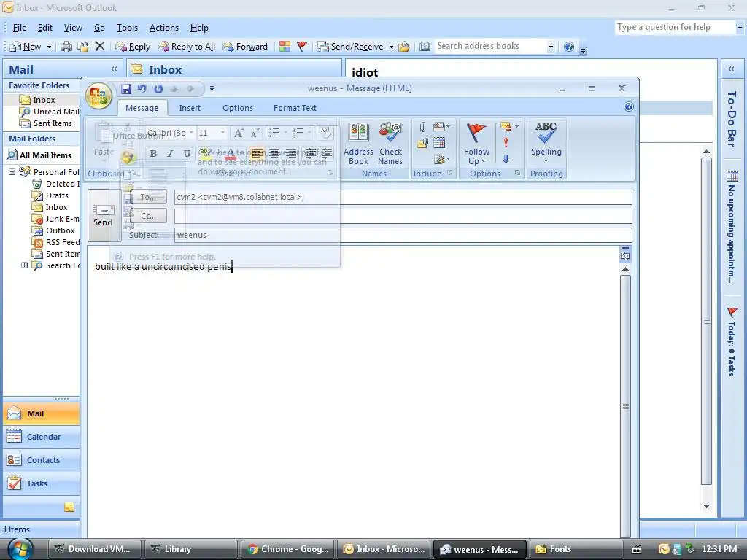This screenshot has width=747, height=560.
Task: Open Categorize colored squares icon in toolbar
Action: point(285,46)
